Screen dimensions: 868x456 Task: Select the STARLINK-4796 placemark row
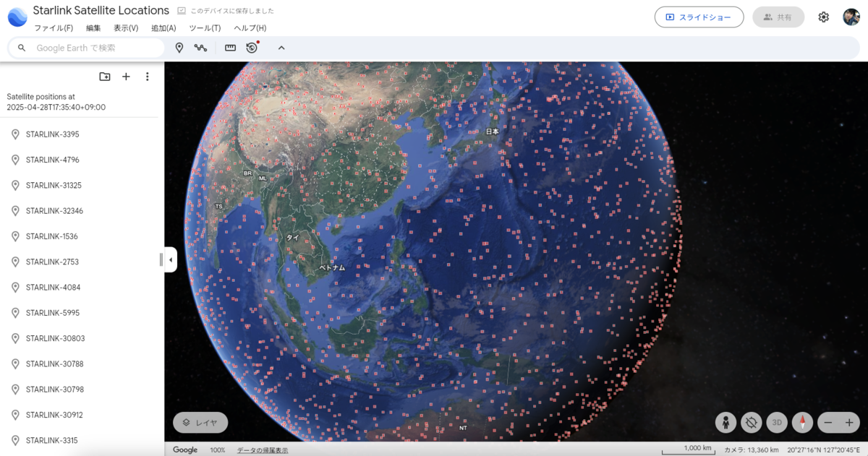point(82,160)
